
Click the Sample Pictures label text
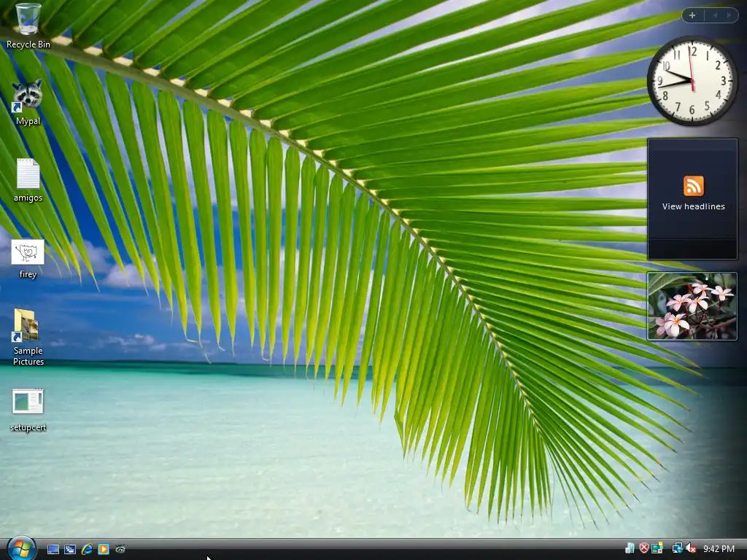[28, 356]
